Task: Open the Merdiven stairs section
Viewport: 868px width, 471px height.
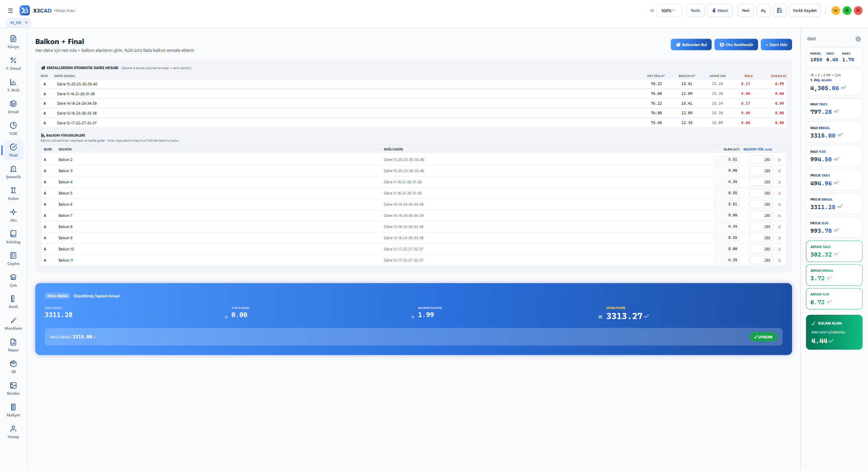Action: [13, 323]
